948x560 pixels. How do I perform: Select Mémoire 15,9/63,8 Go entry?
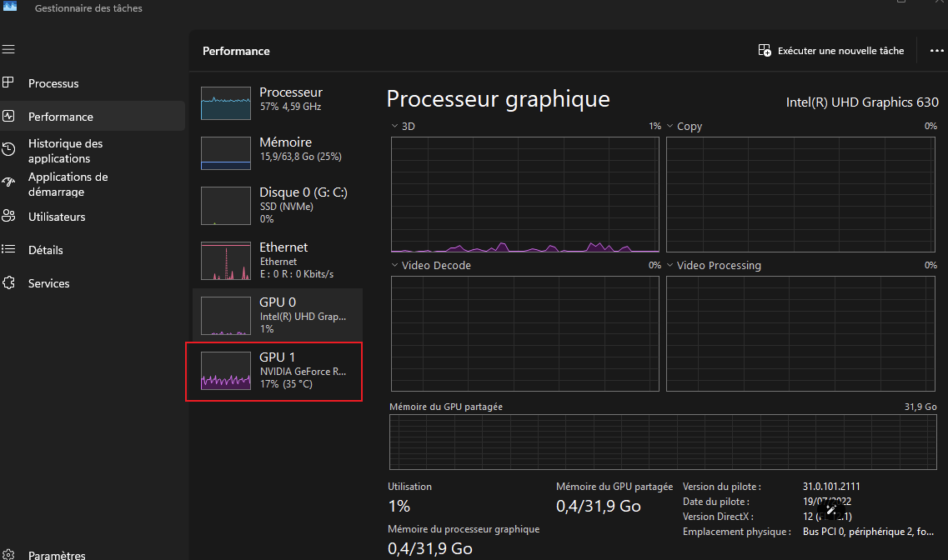pos(278,152)
